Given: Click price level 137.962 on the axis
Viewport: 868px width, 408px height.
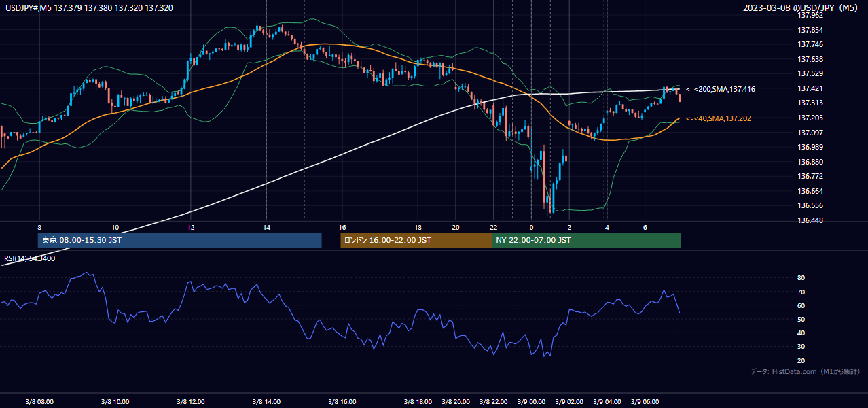Looking at the screenshot, I should pos(810,15).
